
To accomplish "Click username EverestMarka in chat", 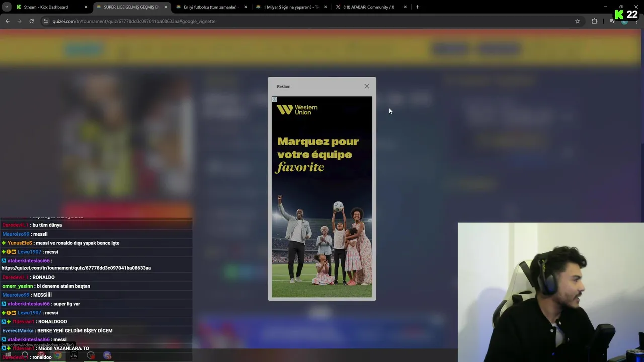I will click(x=18, y=331).
